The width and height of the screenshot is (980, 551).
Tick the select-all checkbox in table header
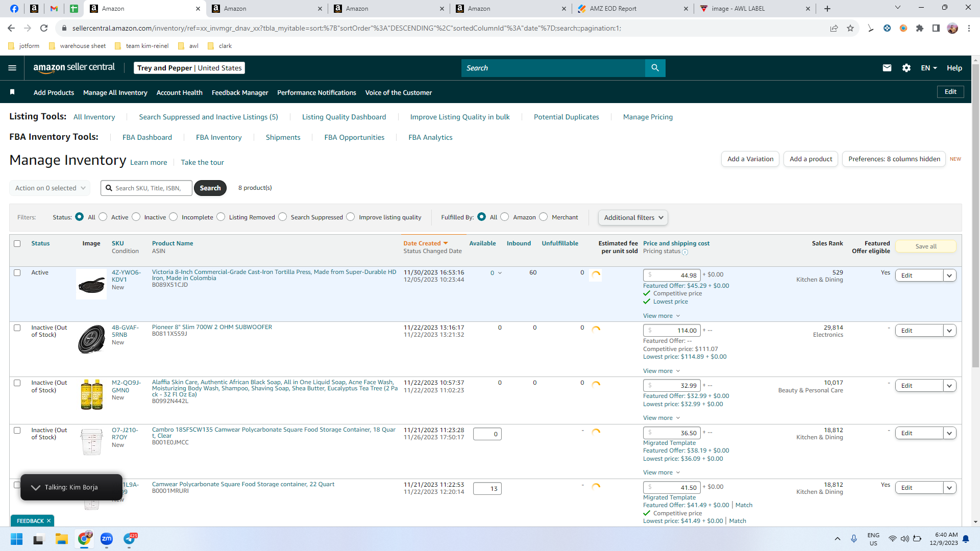click(17, 243)
